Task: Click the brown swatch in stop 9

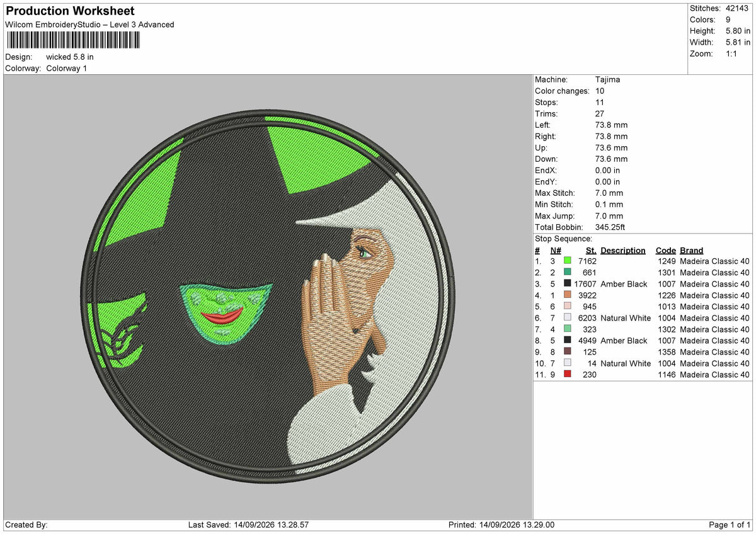Action: click(567, 351)
